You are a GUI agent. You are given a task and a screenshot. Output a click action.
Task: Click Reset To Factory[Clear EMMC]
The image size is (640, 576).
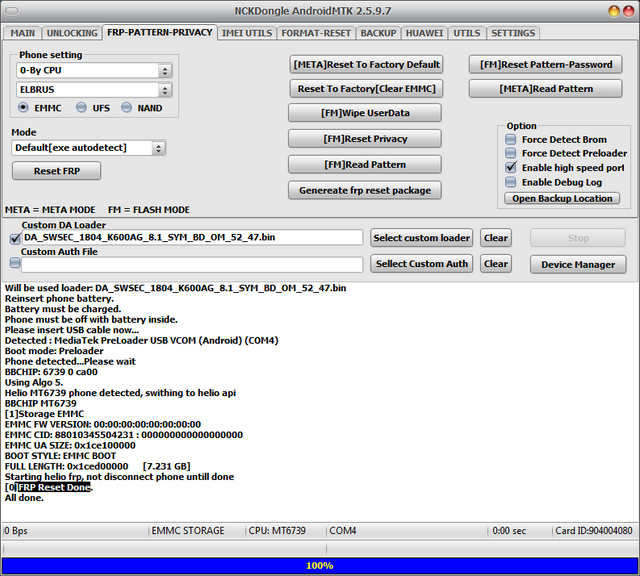[367, 89]
